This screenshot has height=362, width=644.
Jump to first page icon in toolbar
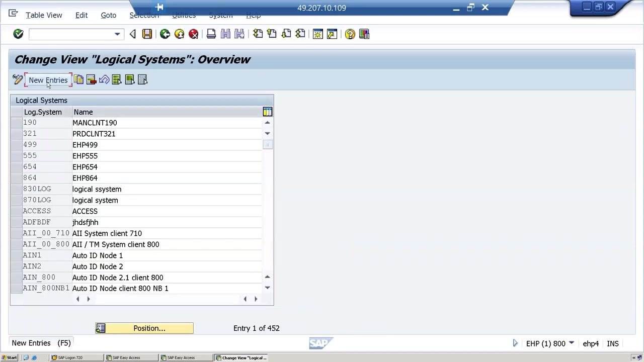[x=258, y=34]
